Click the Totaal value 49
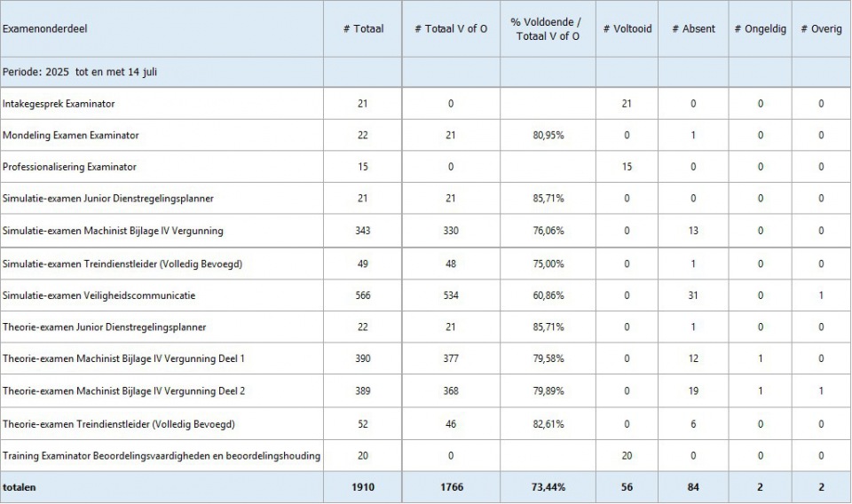This screenshot has height=504, width=852. [363, 264]
